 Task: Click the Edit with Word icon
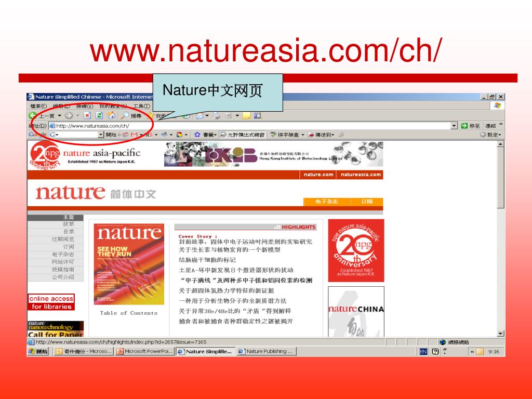click(x=229, y=116)
